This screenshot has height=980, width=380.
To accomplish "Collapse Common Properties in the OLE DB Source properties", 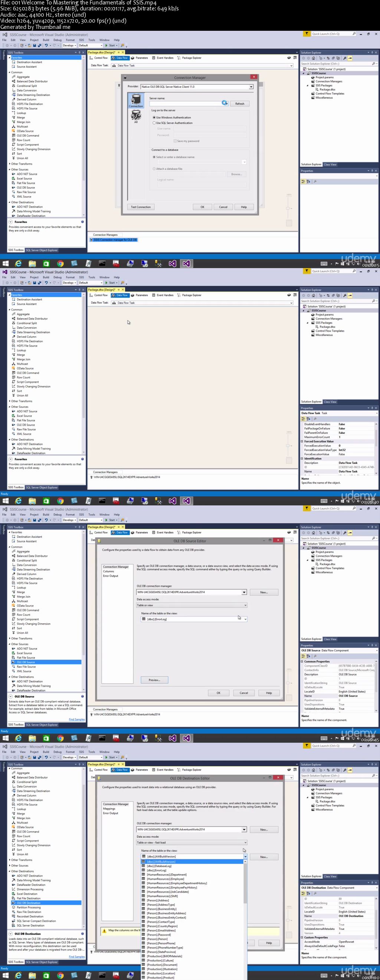I will [302, 661].
